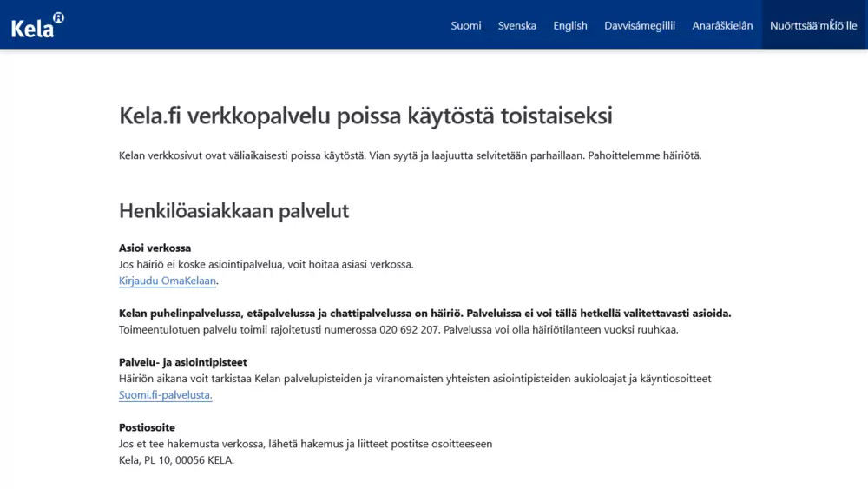Screen dimensions: 868x489
Task: Click the phone number 020 692 207
Action: click(410, 329)
